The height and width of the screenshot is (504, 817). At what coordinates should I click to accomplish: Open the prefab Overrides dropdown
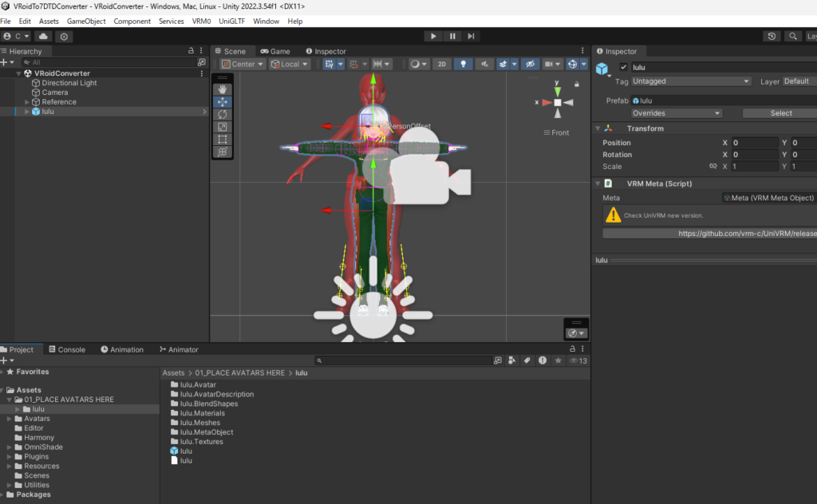point(677,113)
